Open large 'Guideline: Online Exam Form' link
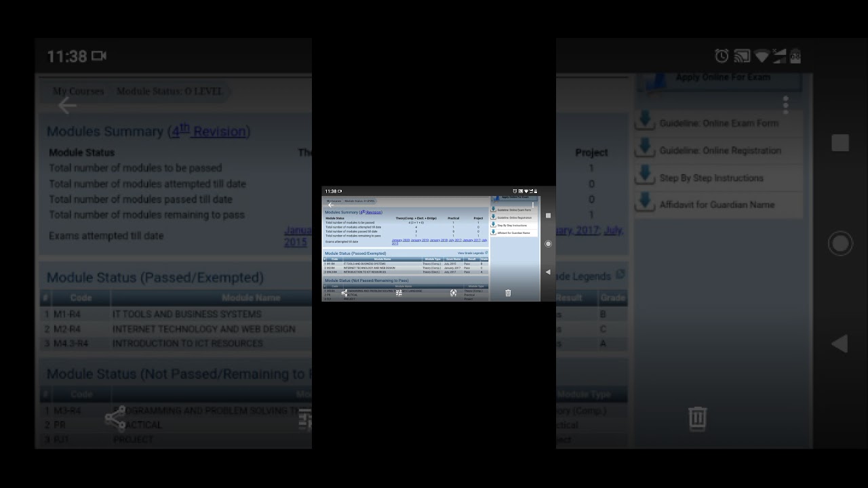Image resolution: width=868 pixels, height=488 pixels. click(719, 123)
